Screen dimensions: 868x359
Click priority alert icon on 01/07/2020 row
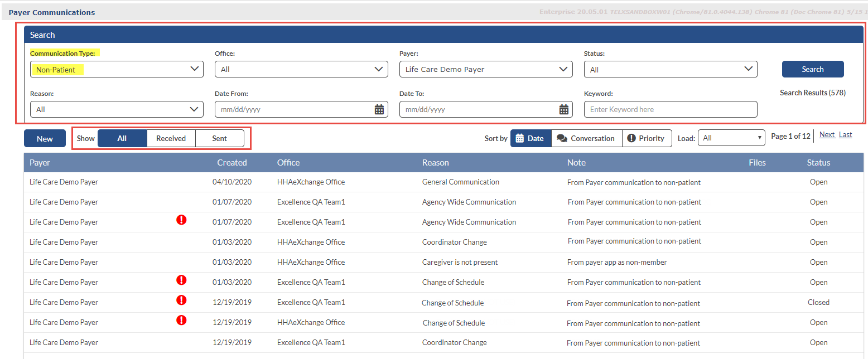click(181, 220)
